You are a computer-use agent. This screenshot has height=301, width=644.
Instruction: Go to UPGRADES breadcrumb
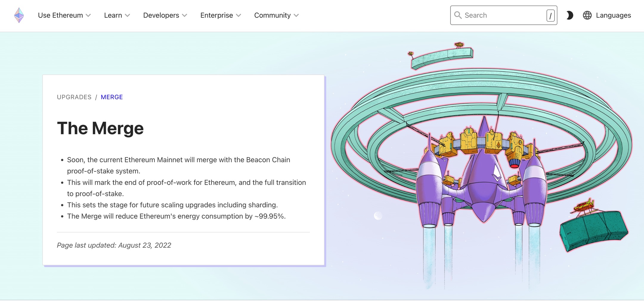point(74,97)
